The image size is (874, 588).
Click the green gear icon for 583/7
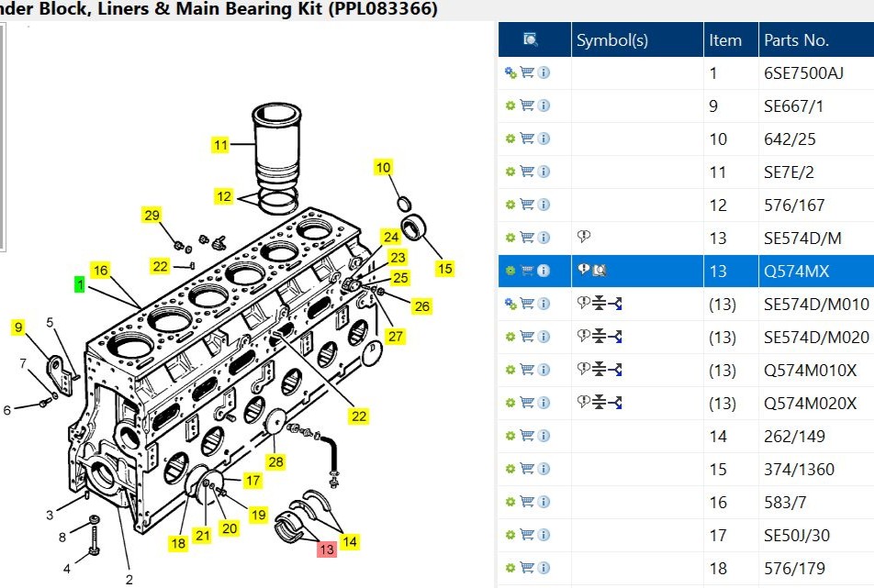point(510,503)
